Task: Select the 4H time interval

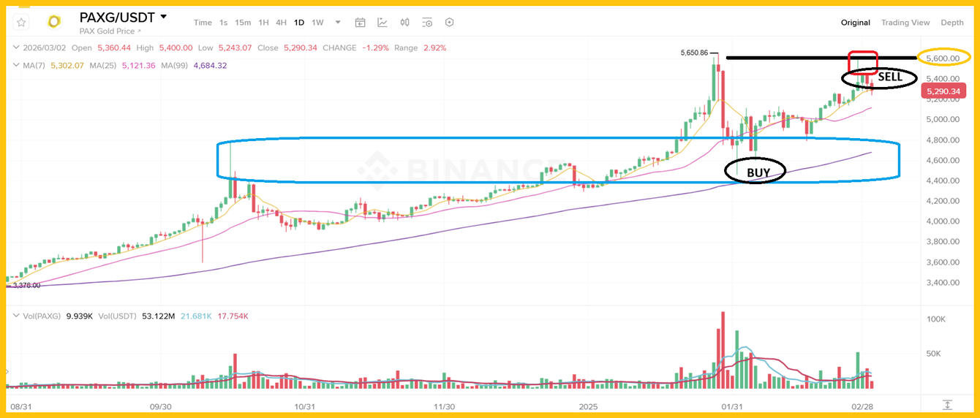Action: [281, 23]
